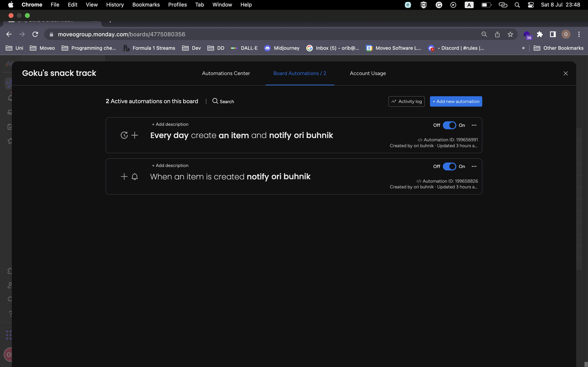Click the recurring clock icon on the daily automation
Viewport: 588px width, 367px height.
(124, 135)
